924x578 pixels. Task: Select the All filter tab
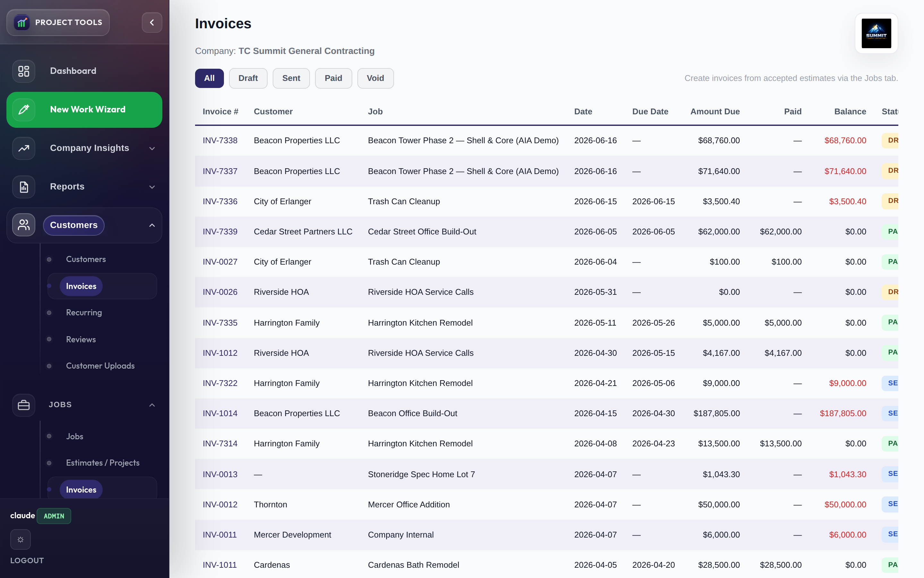pyautogui.click(x=209, y=78)
